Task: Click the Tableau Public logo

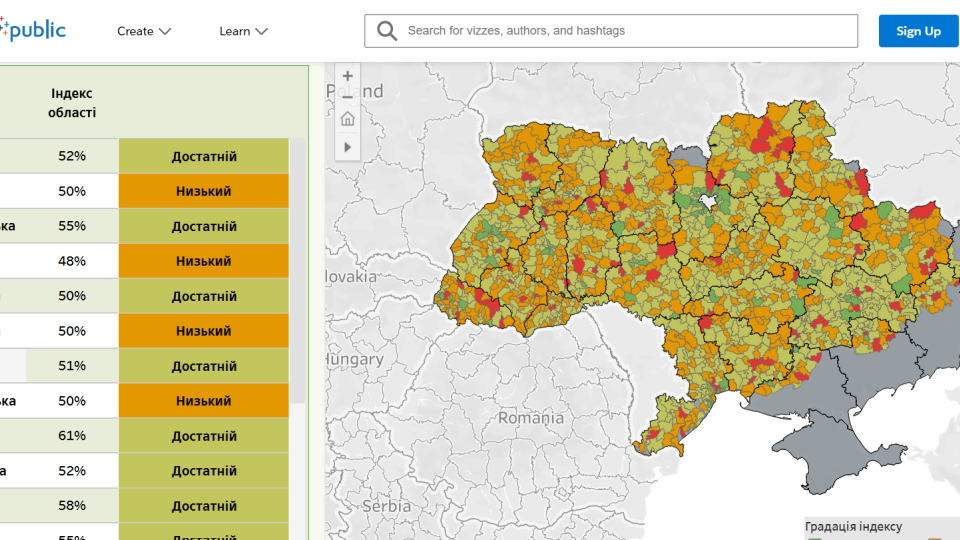Action: (34, 30)
